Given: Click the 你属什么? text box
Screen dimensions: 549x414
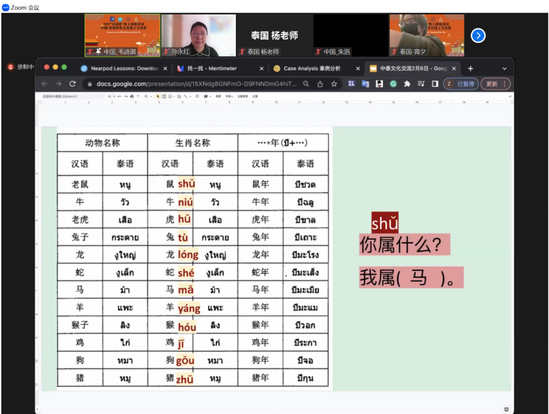Looking at the screenshot, I should tap(404, 244).
